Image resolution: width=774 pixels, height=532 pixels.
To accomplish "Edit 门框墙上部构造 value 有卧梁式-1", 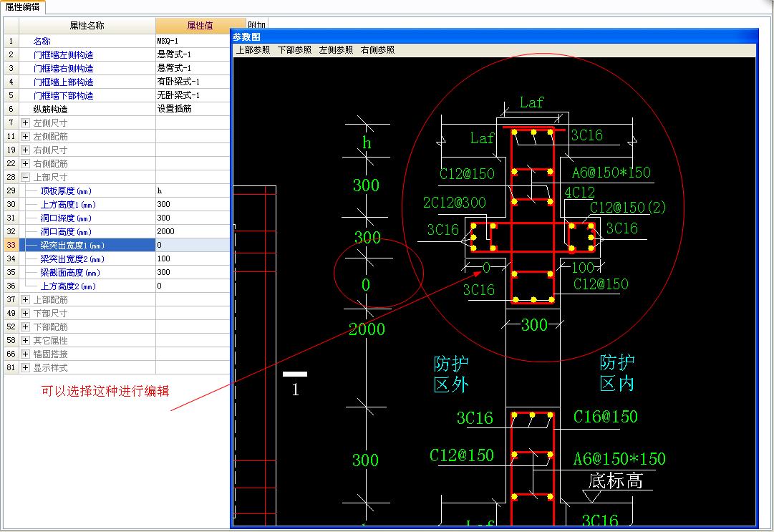I will pyautogui.click(x=193, y=82).
